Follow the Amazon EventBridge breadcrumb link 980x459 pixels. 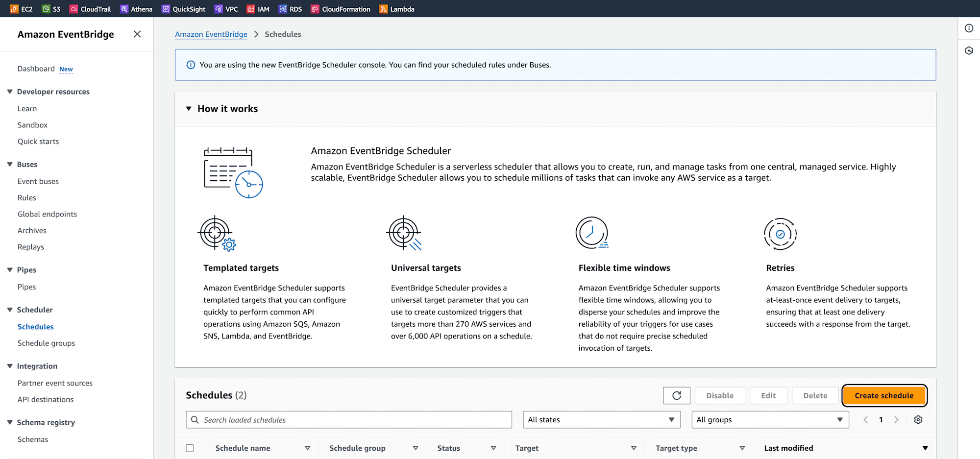coord(211,34)
